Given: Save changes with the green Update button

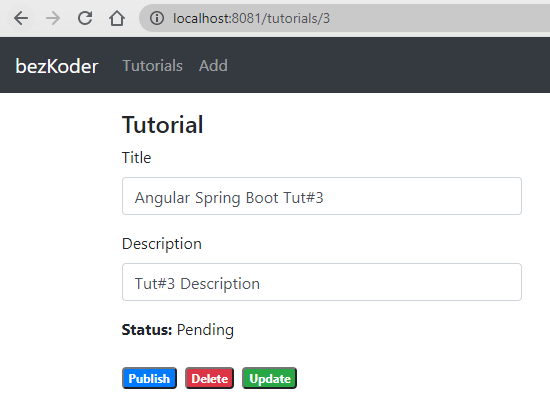Looking at the screenshot, I should pyautogui.click(x=269, y=378).
